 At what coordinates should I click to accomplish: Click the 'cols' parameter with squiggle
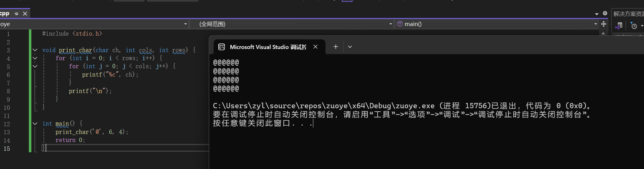point(145,50)
